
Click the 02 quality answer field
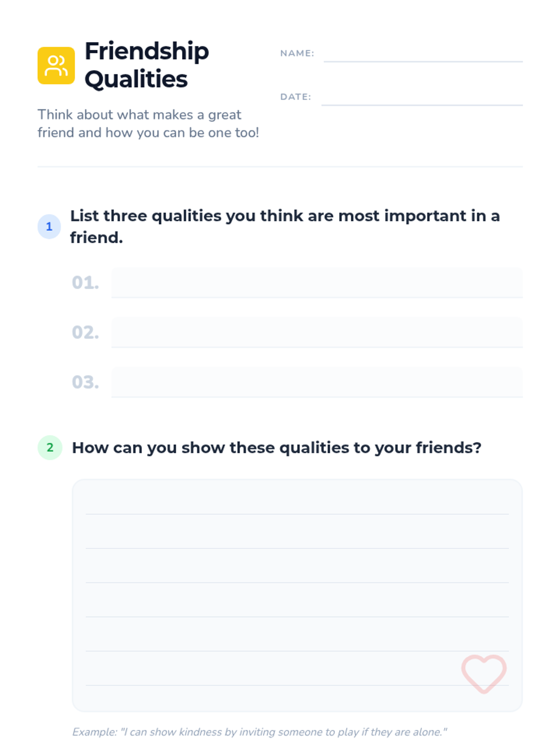click(317, 333)
